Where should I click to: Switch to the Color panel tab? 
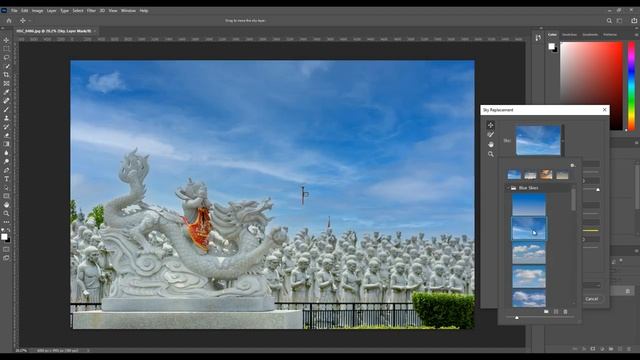pyautogui.click(x=552, y=35)
